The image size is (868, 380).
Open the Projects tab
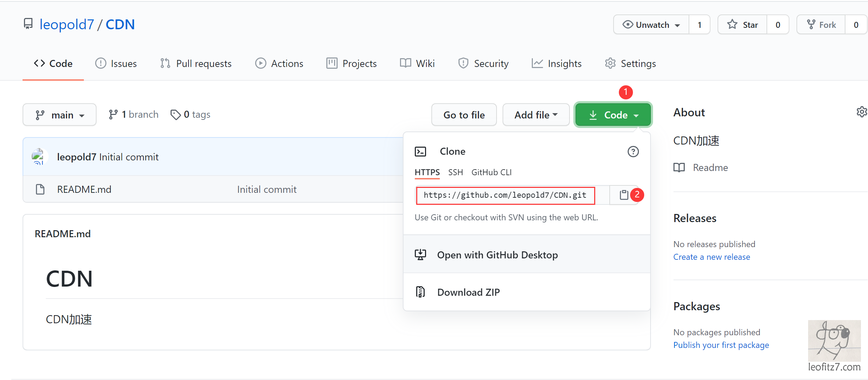351,63
